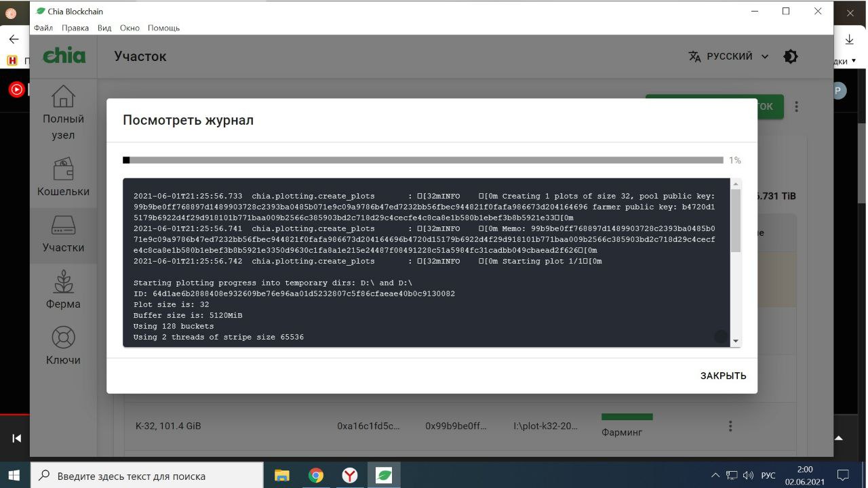Click the 1% progress label
The height and width of the screenshot is (488, 868).
pyautogui.click(x=735, y=161)
